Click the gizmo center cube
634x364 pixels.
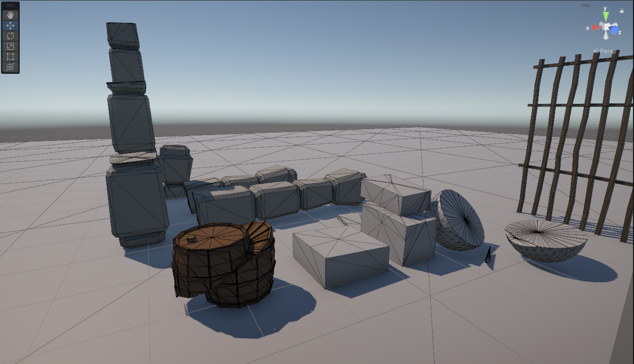click(605, 27)
